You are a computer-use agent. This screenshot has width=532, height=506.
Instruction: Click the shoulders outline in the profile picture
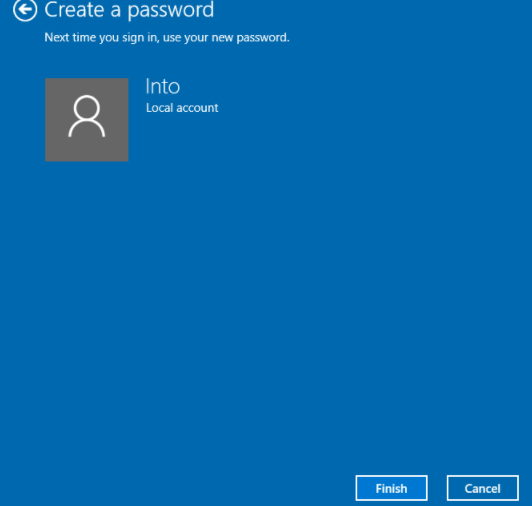click(x=87, y=128)
